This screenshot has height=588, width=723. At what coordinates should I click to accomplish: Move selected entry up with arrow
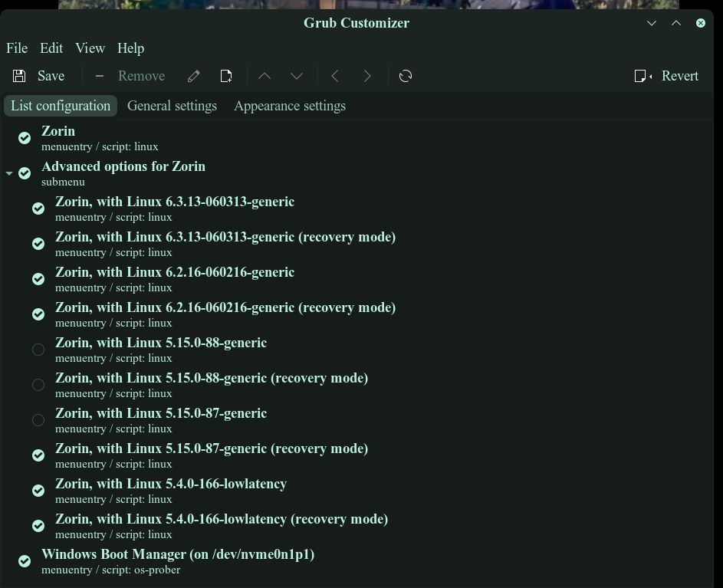click(265, 76)
